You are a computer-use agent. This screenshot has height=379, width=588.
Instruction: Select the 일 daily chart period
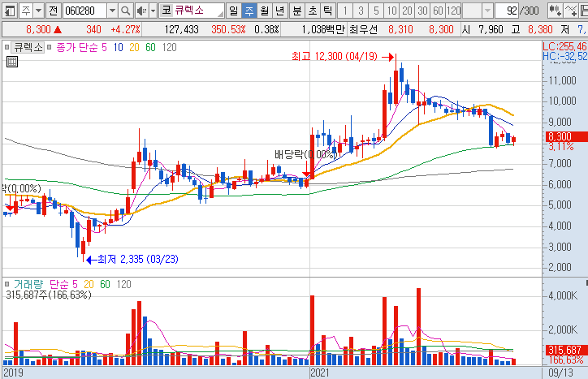[234, 11]
